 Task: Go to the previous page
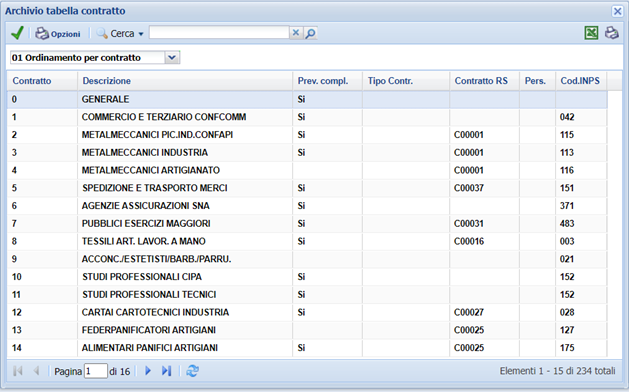pyautogui.click(x=36, y=371)
